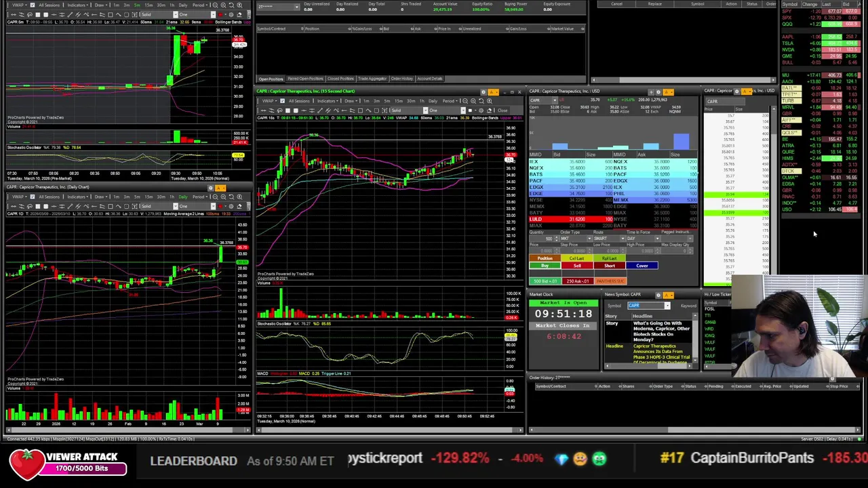868x488 pixels.
Task: Close drawing toolbar in 15 Second Chart
Action: [502, 110]
